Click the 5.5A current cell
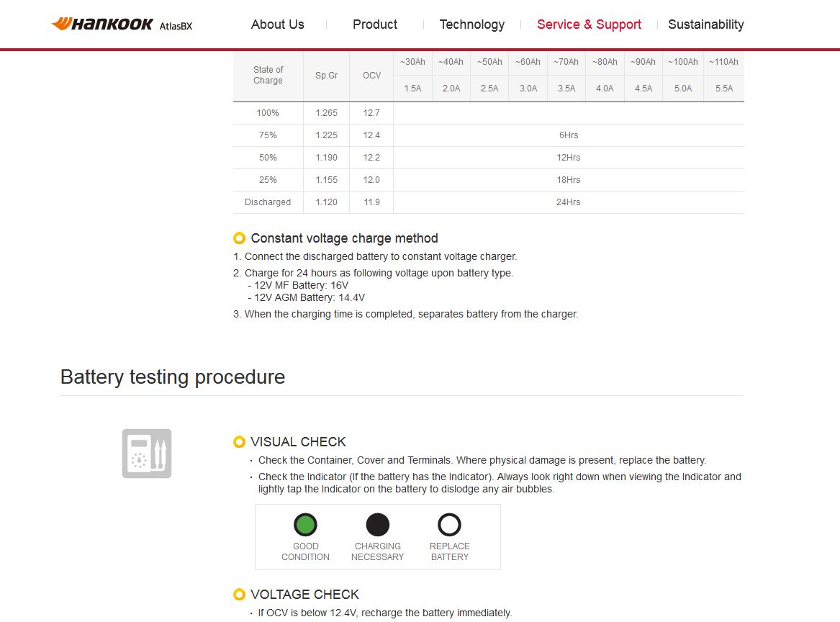Screen dimensions: 840x622 (723, 89)
